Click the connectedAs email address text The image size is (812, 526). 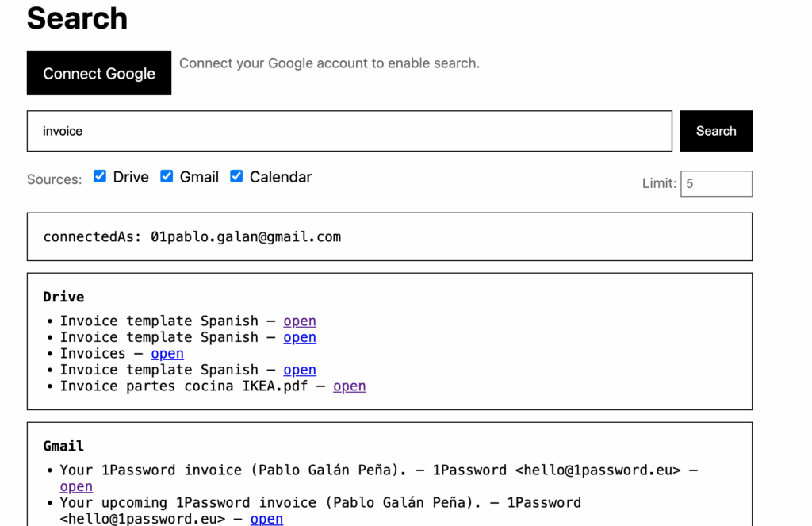point(246,236)
